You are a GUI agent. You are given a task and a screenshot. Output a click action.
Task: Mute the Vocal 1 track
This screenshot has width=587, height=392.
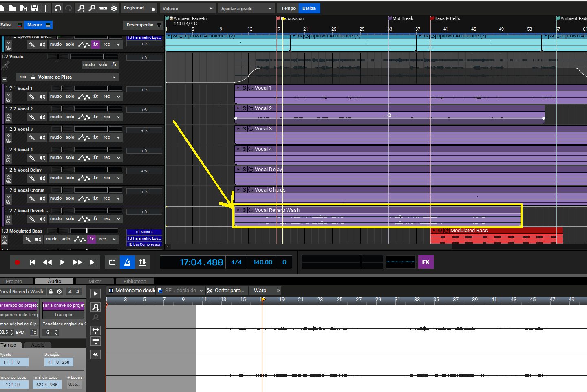[56, 97]
